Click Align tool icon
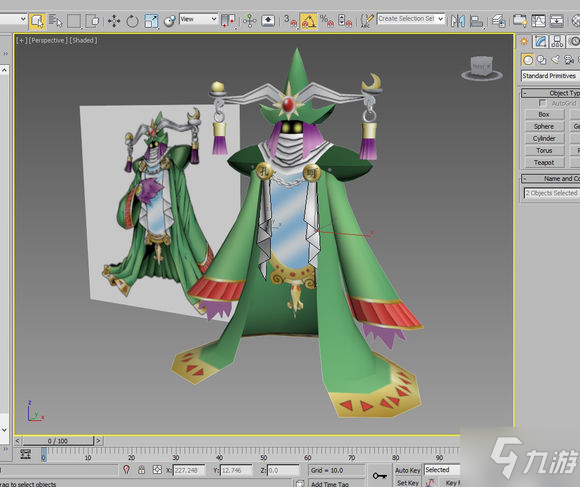Screen dimensions: 580x487 476,21
